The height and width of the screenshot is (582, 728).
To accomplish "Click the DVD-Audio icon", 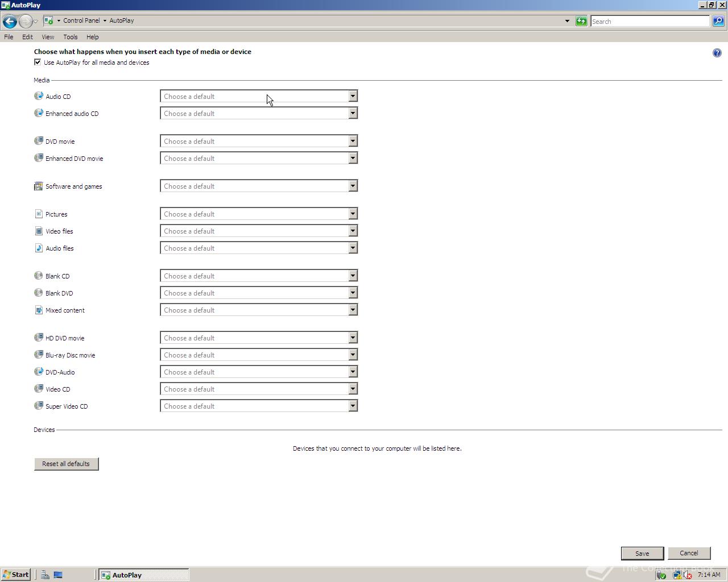I will pos(39,372).
